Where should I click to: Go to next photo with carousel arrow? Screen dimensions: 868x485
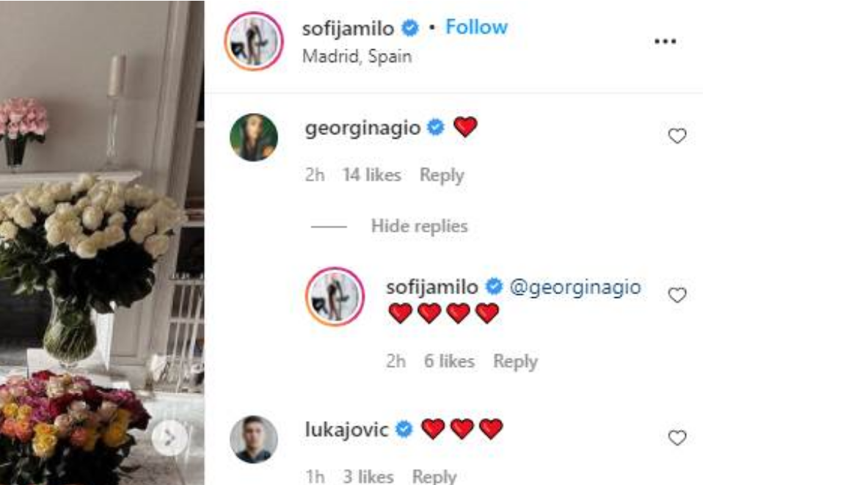[x=170, y=439]
